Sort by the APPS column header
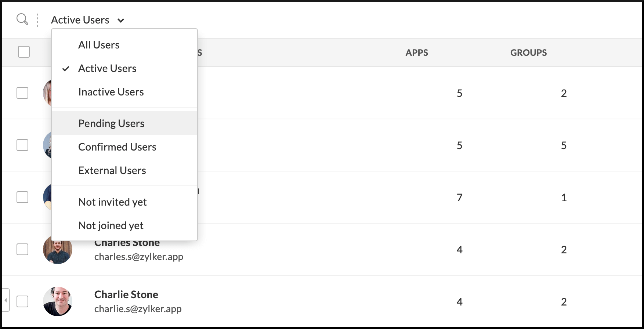644x329 pixels. [417, 53]
